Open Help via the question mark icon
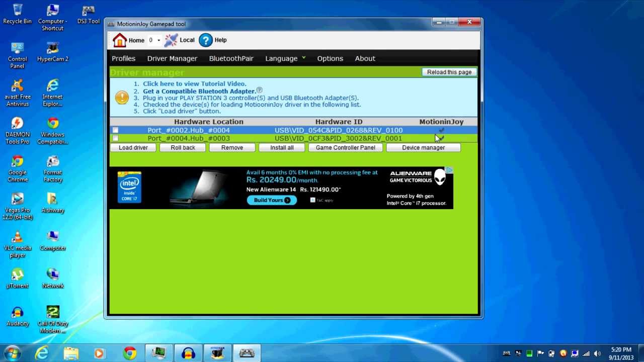The image size is (644, 362). click(205, 40)
